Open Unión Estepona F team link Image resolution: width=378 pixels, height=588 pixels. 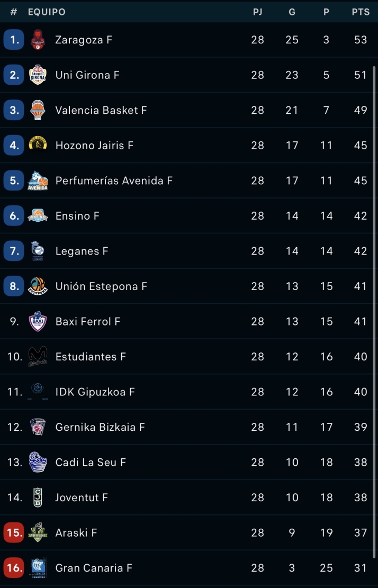click(x=101, y=286)
